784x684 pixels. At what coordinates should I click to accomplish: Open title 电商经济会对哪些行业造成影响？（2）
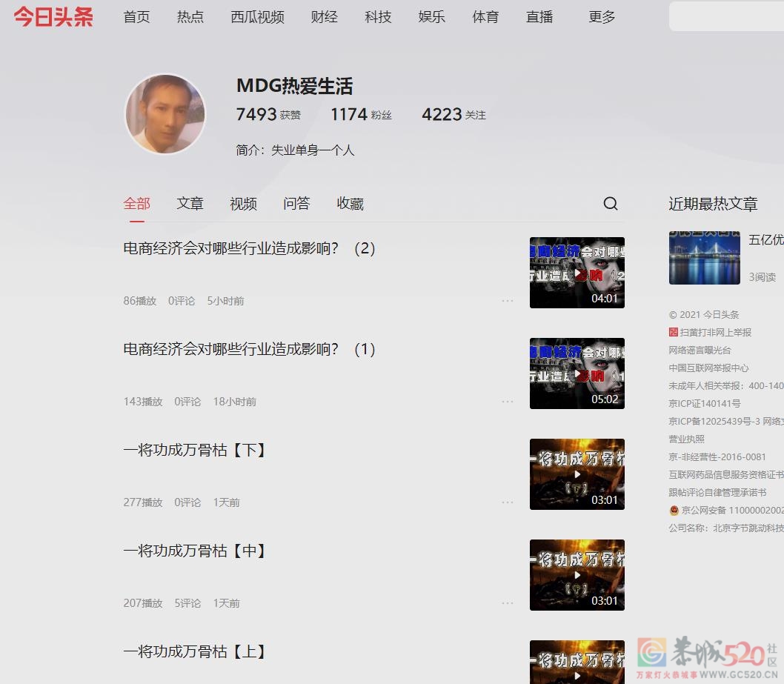pyautogui.click(x=249, y=248)
